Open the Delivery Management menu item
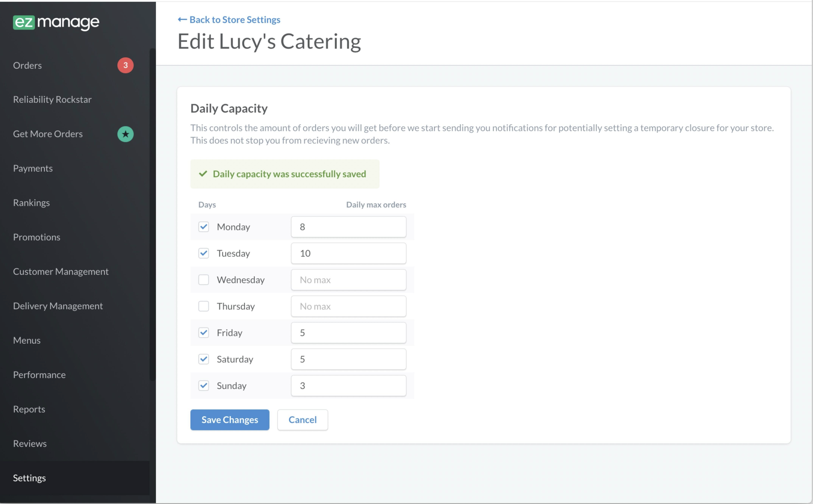Image resolution: width=813 pixels, height=504 pixels. click(x=58, y=305)
